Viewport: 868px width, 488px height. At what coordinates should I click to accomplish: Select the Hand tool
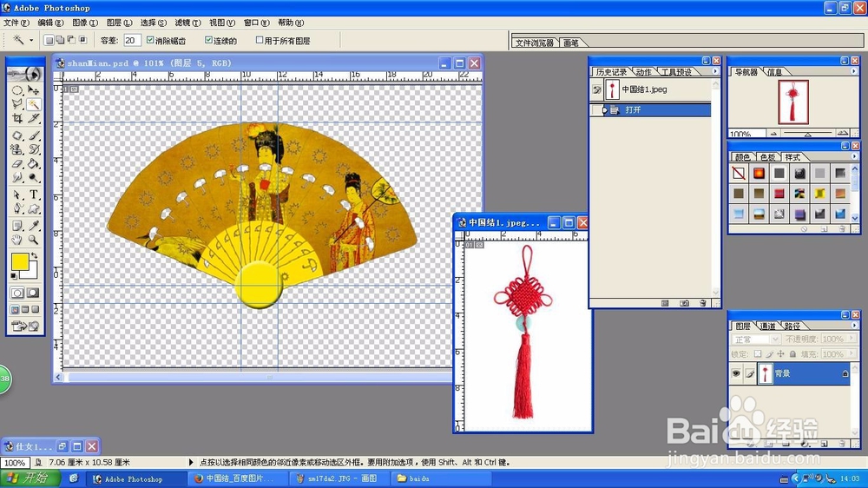pos(17,240)
